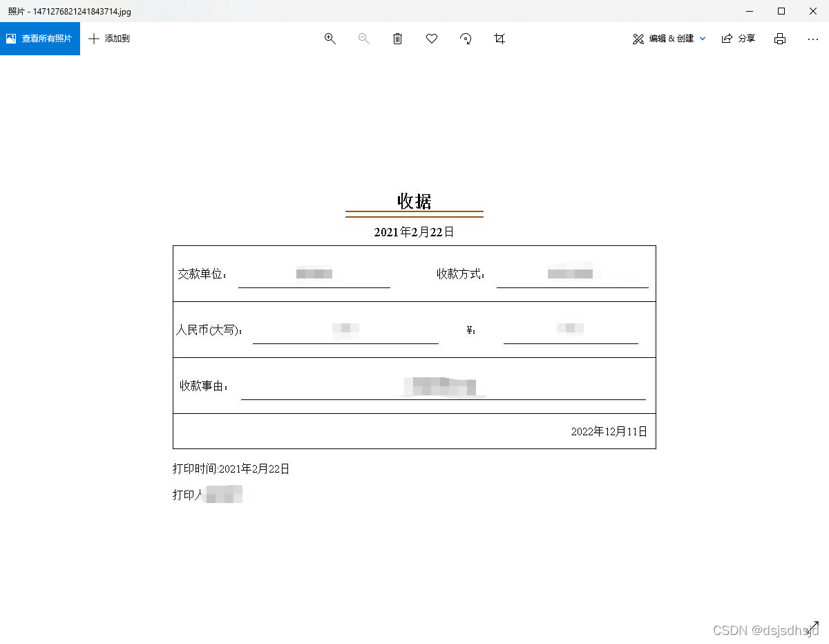
Task: Click the zoom out magnifier icon
Action: 364,39
